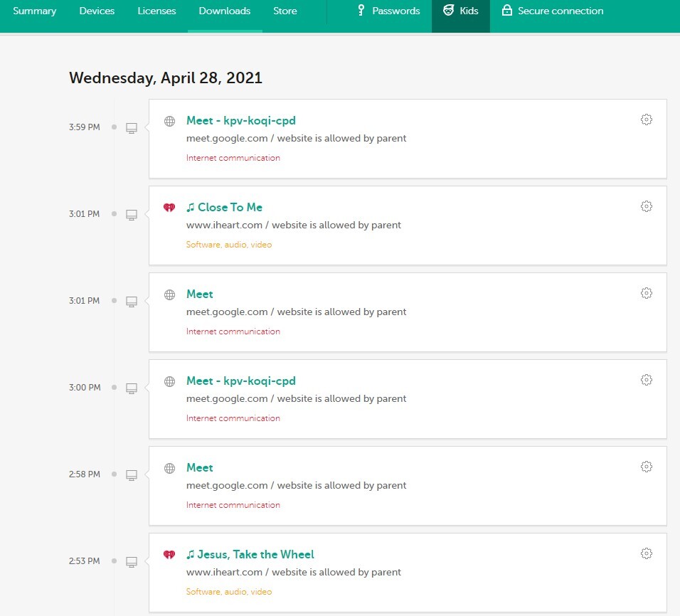Click the Kids face icon in navigation
The height and width of the screenshot is (616, 680).
point(449,11)
